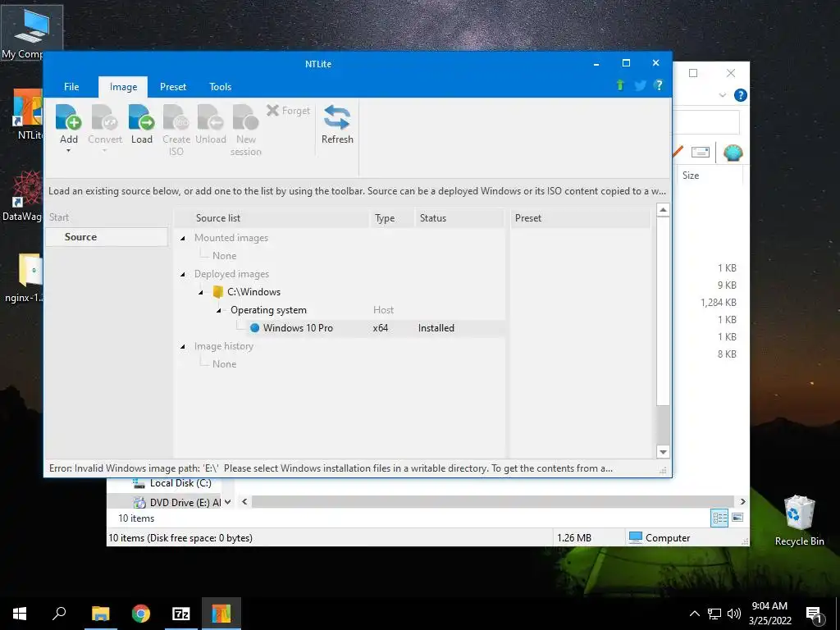
Task: Select the Source page in left panel
Action: coord(107,237)
